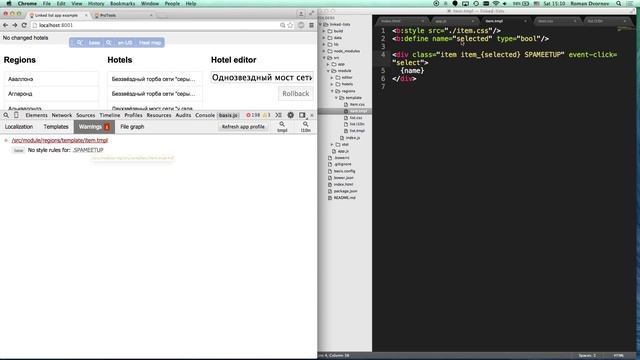Click the base button in blue toolbar
Screen dimensions: 640x360
click(x=94, y=43)
